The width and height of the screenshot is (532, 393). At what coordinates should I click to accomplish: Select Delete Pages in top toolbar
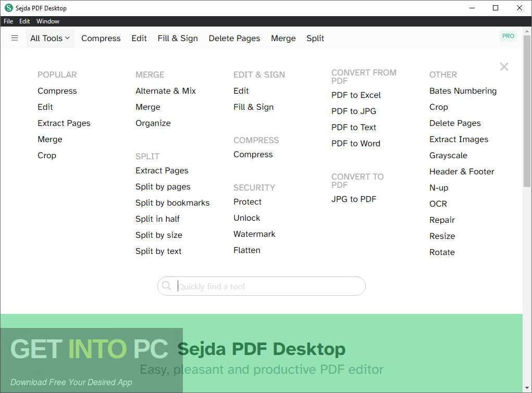pyautogui.click(x=234, y=39)
